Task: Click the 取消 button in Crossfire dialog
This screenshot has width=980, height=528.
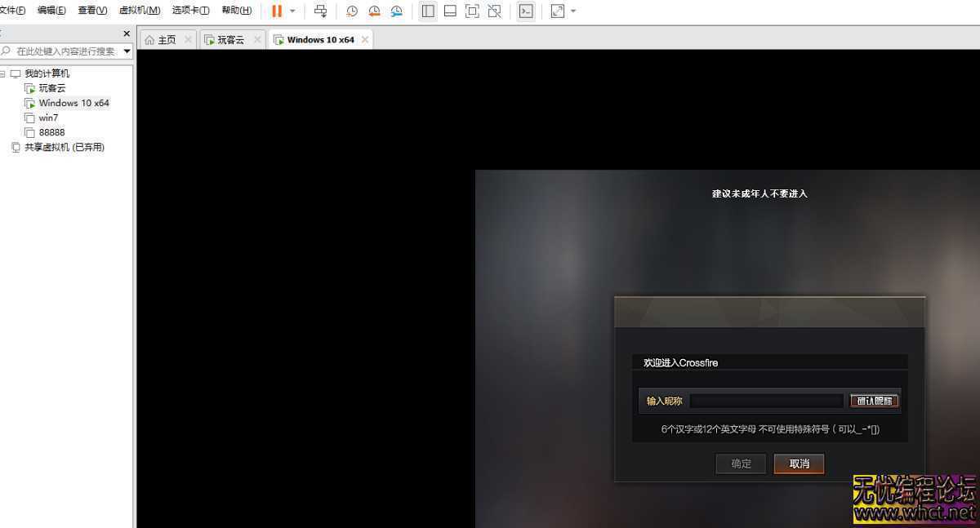Action: click(x=799, y=464)
